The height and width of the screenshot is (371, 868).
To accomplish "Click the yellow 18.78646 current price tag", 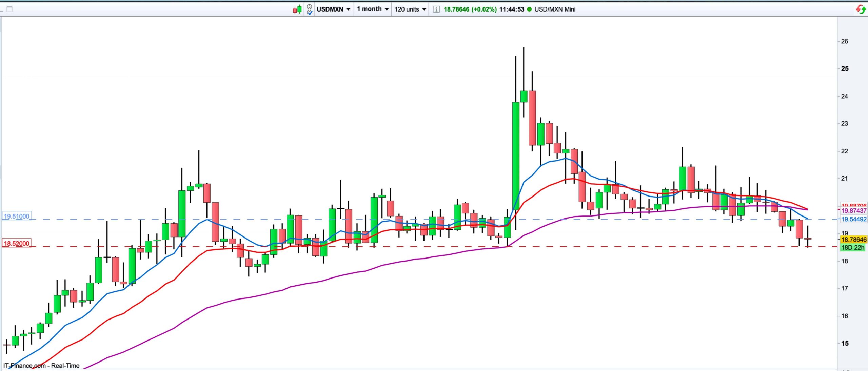I will pos(853,240).
